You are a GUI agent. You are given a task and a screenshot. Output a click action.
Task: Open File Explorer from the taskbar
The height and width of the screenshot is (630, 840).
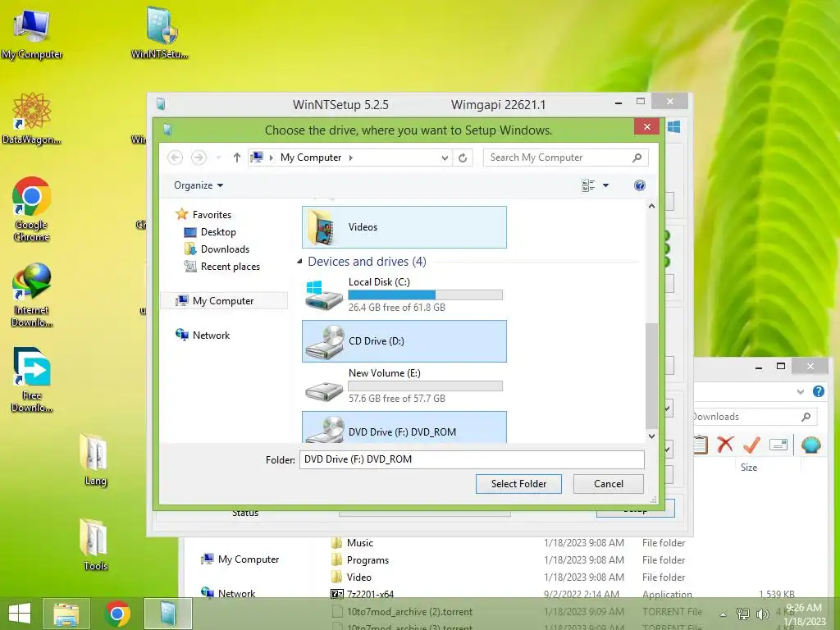tap(66, 614)
